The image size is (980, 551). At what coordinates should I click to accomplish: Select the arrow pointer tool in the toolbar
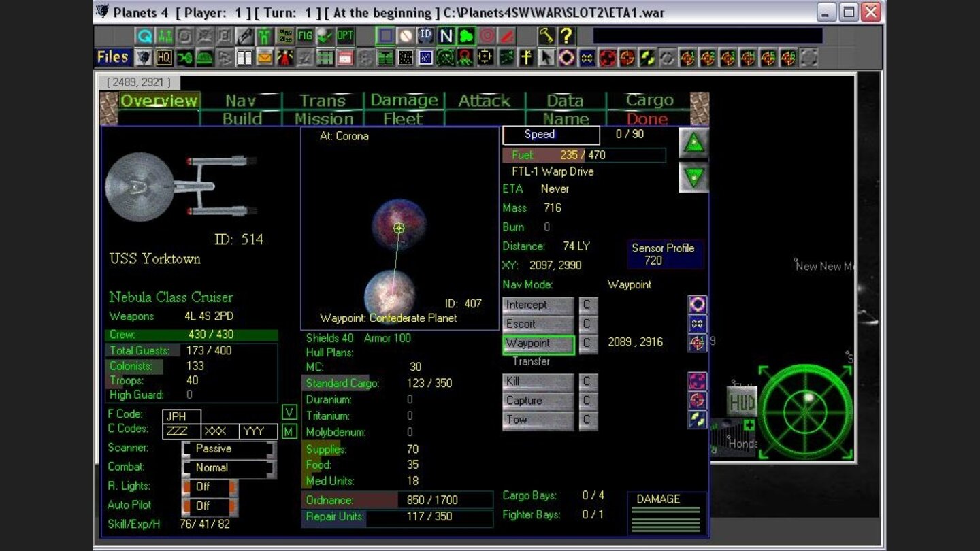point(546,57)
